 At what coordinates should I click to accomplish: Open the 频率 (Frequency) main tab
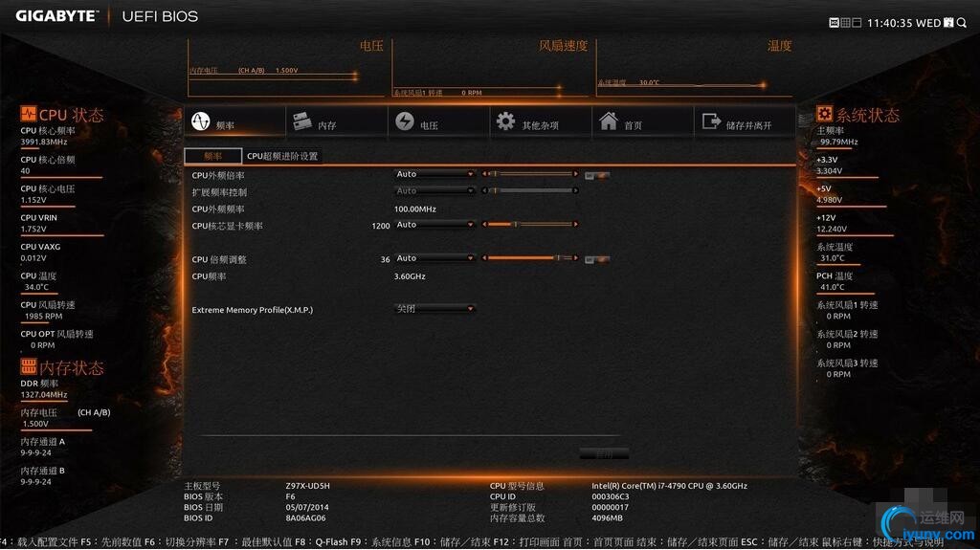click(234, 121)
